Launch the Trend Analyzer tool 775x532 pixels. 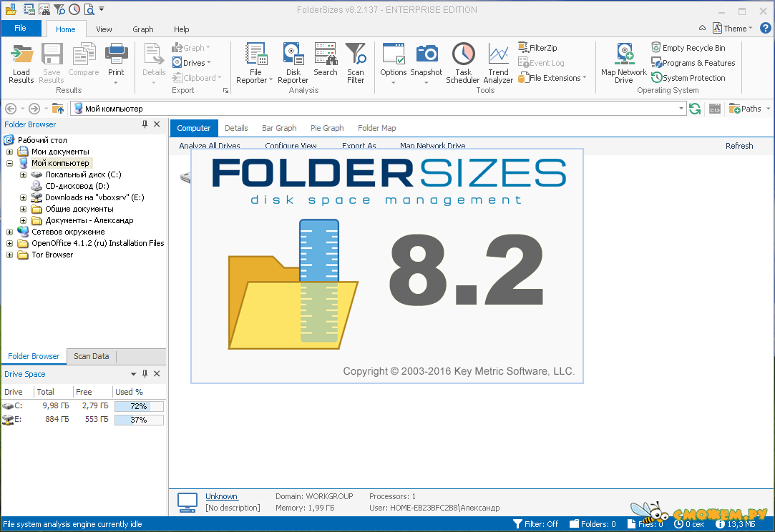[498, 56]
